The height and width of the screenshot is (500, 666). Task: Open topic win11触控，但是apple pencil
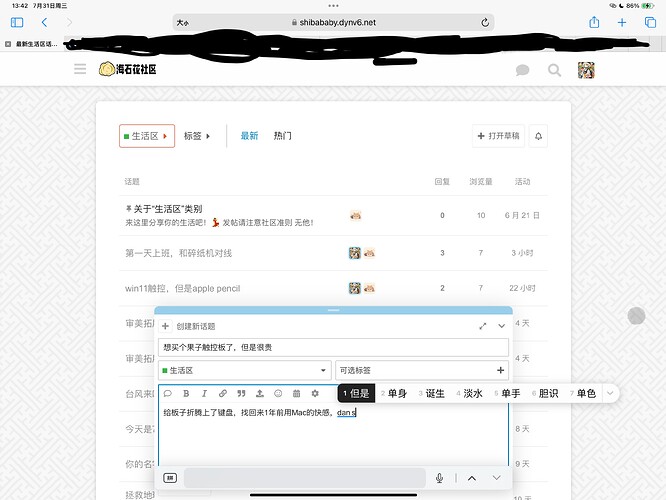(x=183, y=288)
